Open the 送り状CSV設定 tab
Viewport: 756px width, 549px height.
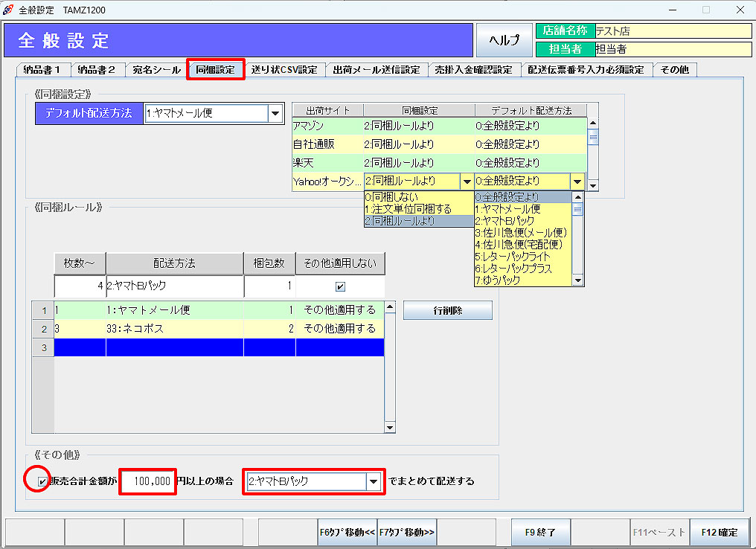point(284,70)
